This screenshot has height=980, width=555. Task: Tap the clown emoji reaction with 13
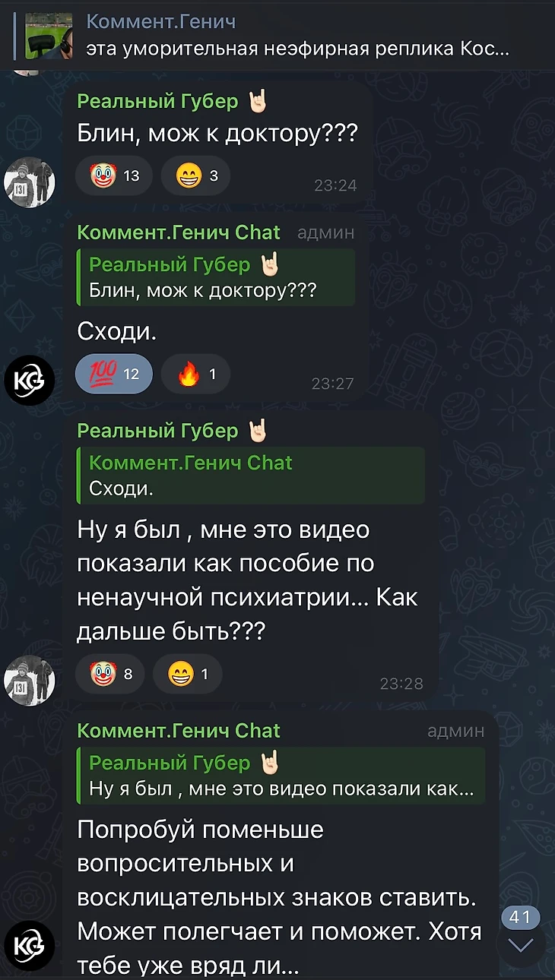[x=114, y=176]
